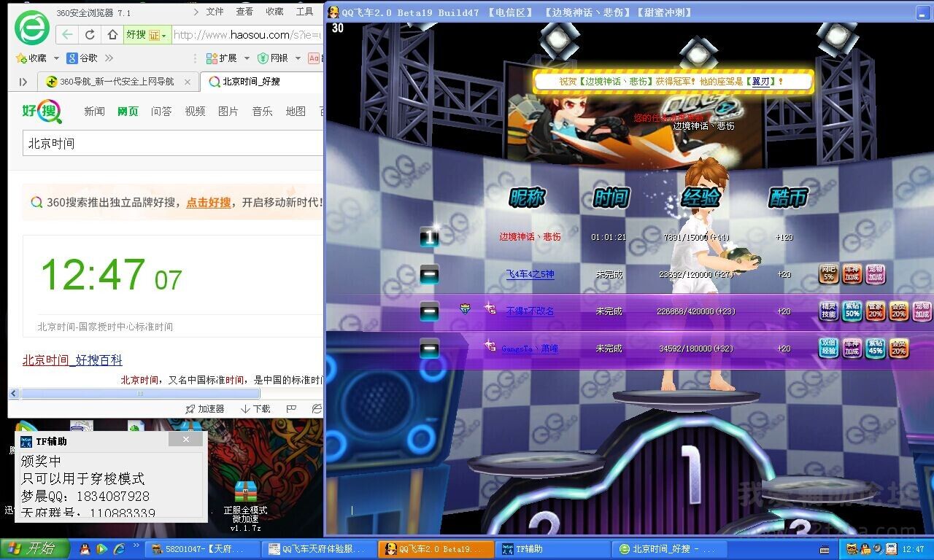Image resolution: width=934 pixels, height=560 pixels.
Task: Expand the 收藏 bookmarks dropdown arrow
Action: (55, 58)
